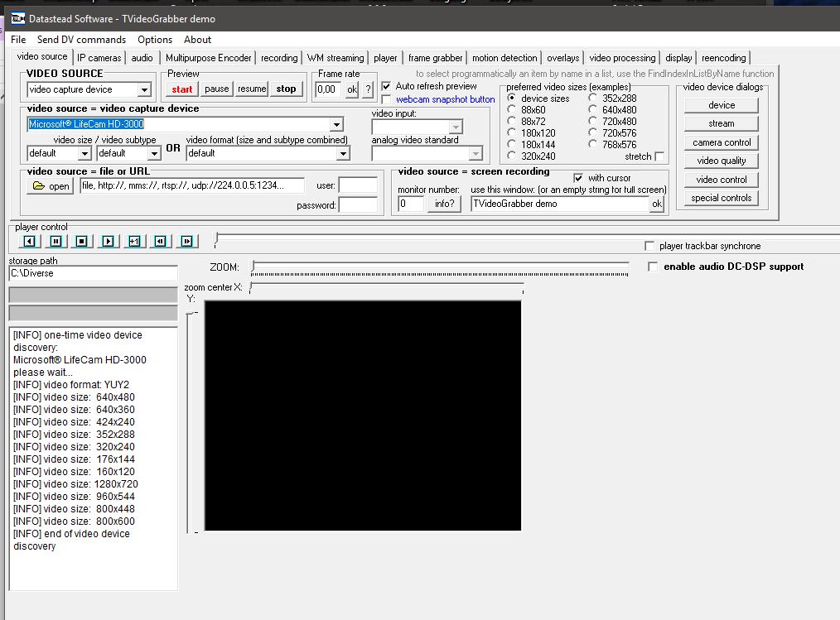Select the 352x288 video size radio

pyautogui.click(x=592, y=98)
